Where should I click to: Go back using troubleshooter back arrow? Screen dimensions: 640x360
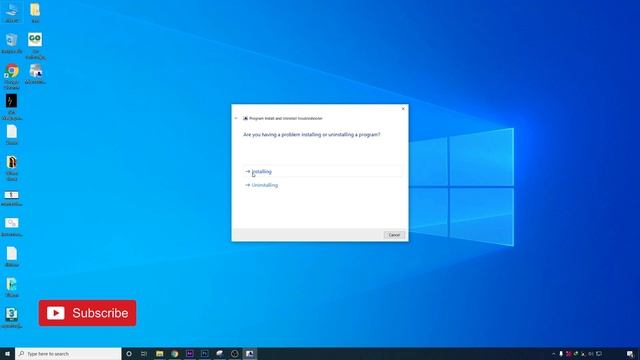click(x=236, y=118)
